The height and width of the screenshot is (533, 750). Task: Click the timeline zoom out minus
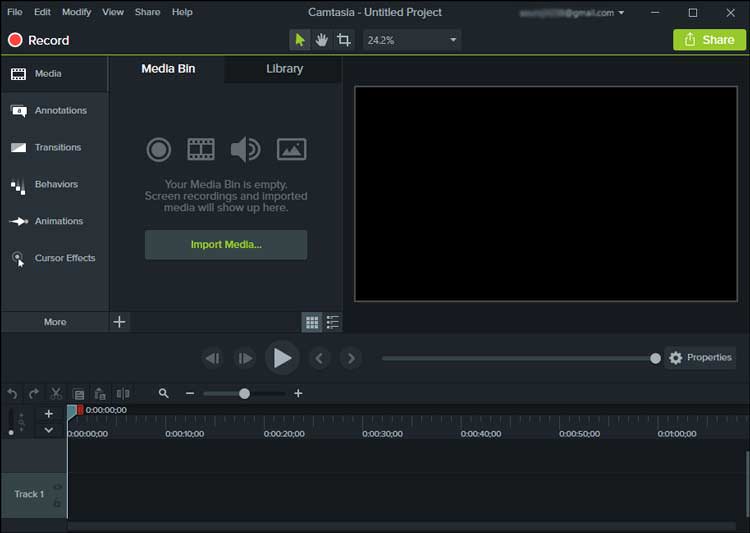pyautogui.click(x=190, y=393)
